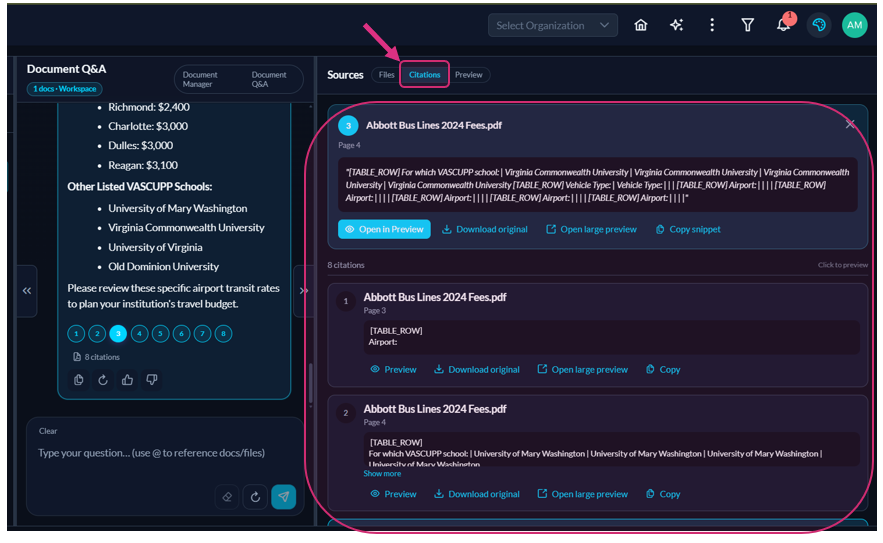The width and height of the screenshot is (883, 543).
Task: Select the Files tab in Sources
Action: click(386, 75)
